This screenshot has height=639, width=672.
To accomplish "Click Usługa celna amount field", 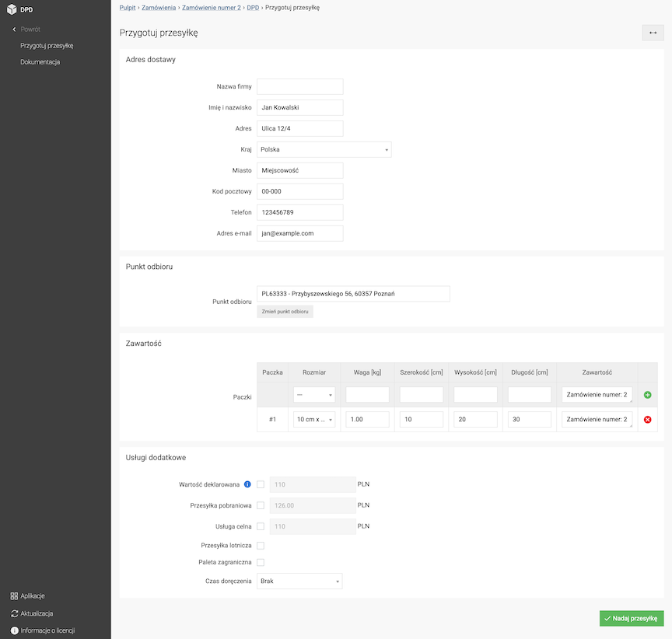I will pos(313,526).
